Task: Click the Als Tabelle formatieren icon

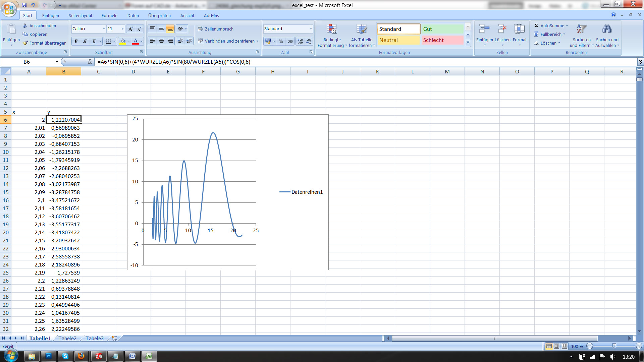Action: coord(361,29)
